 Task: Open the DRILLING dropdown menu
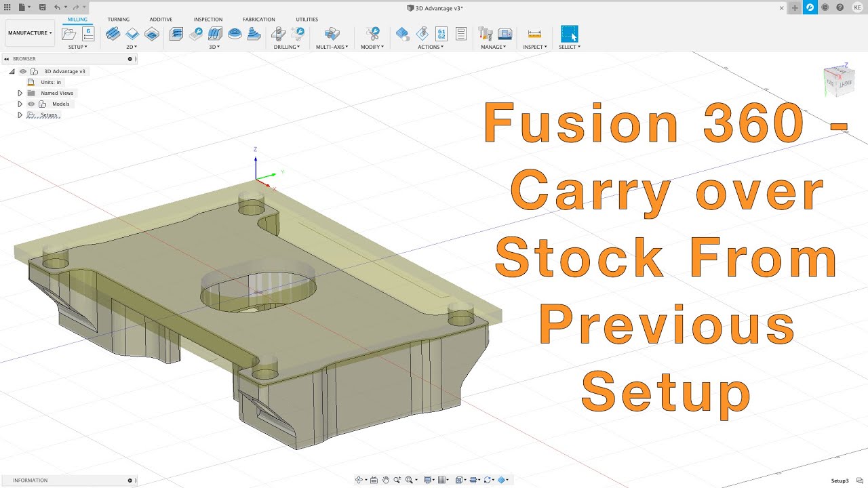[287, 47]
